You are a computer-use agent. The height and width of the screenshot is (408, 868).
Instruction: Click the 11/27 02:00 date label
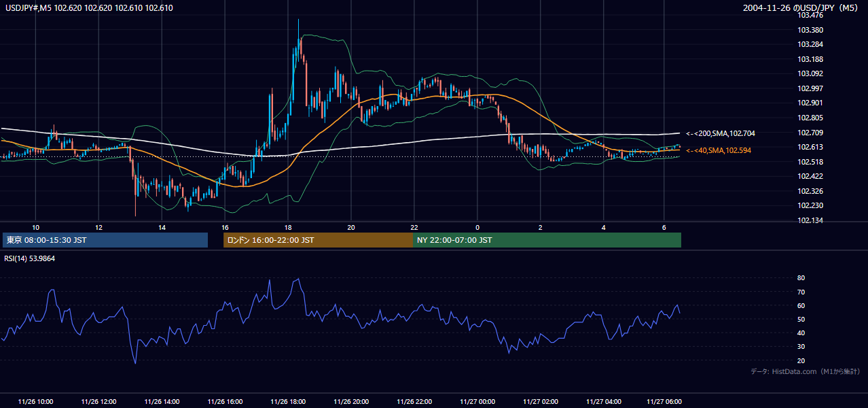pos(541,401)
